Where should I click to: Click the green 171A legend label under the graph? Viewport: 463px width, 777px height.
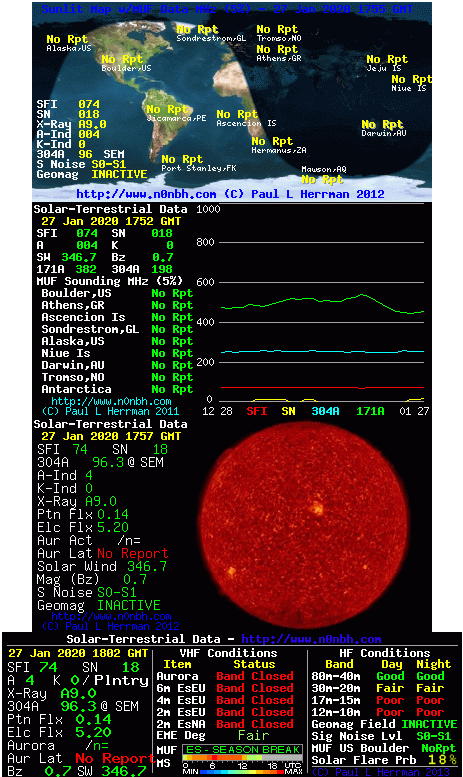point(370,411)
